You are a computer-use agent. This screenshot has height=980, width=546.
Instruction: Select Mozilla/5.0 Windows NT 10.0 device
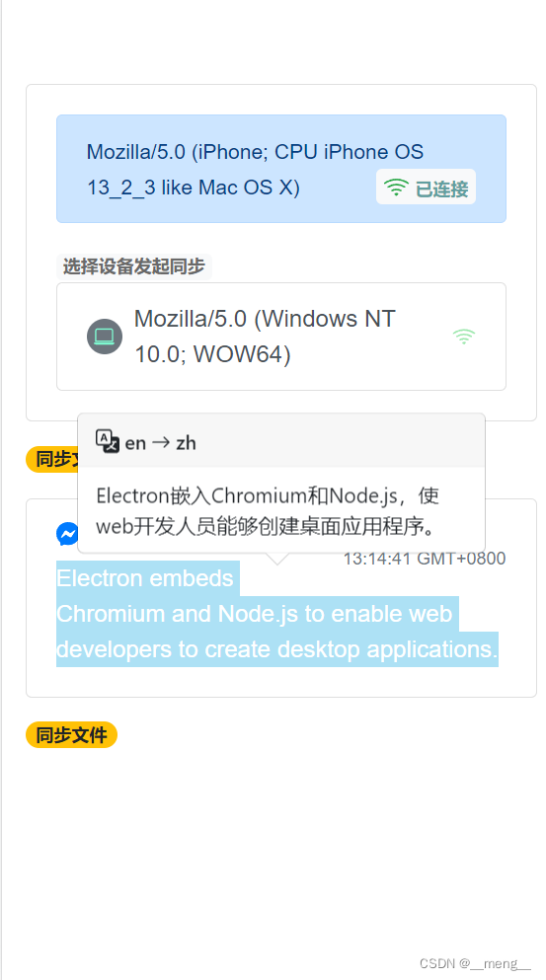[x=281, y=337]
